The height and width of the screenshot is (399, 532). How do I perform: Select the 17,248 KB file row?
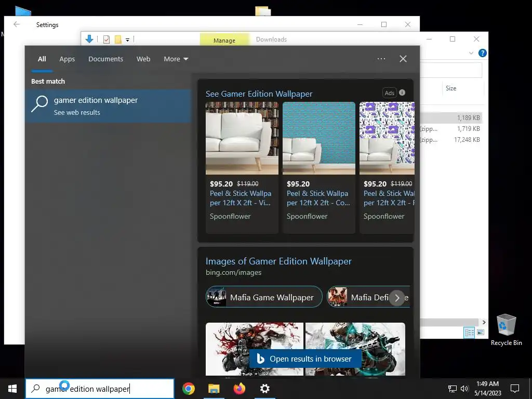[451, 139]
